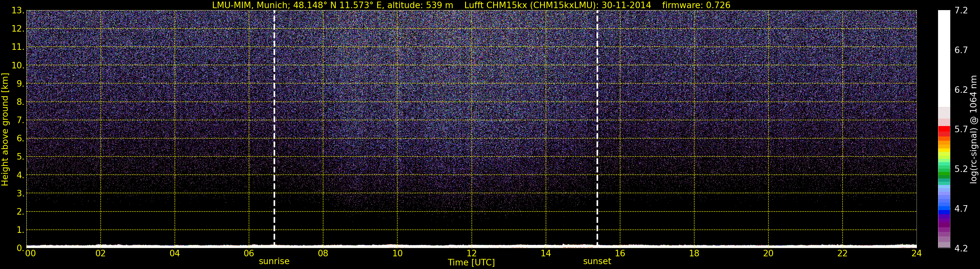Click the time tick label 04
The height and width of the screenshot is (269, 980).
click(175, 253)
